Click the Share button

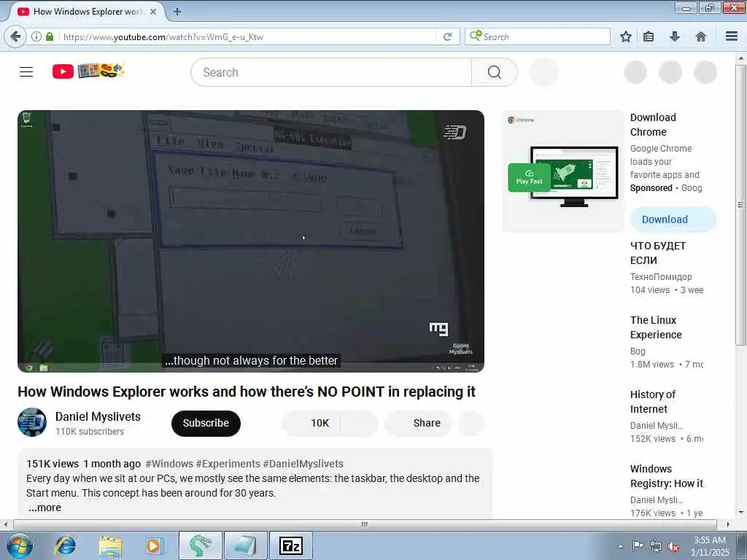[x=418, y=424]
